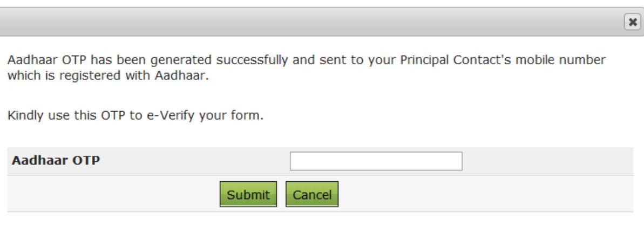644x226 pixels.
Task: Click the bold Aadhaar OTP label
Action: click(x=56, y=161)
